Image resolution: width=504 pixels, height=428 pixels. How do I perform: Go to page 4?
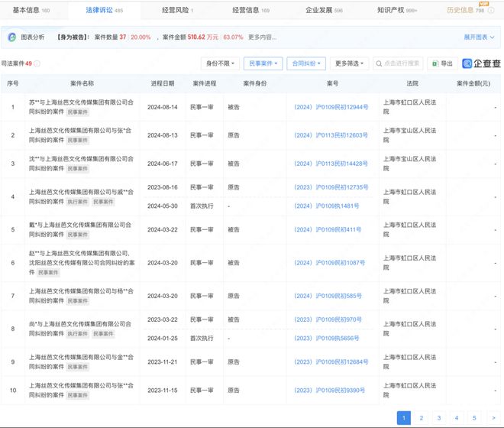pos(457,418)
